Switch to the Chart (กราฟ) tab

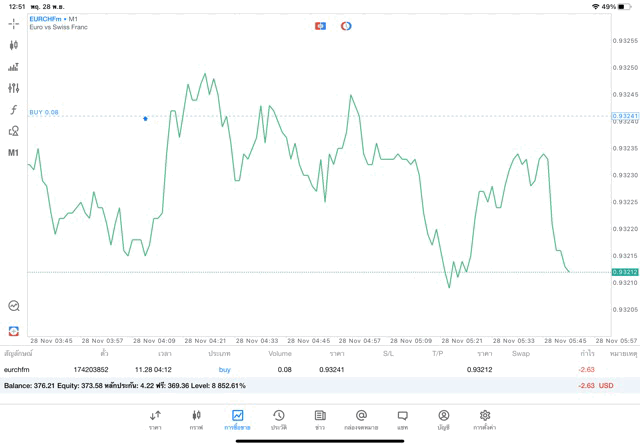(x=196, y=419)
